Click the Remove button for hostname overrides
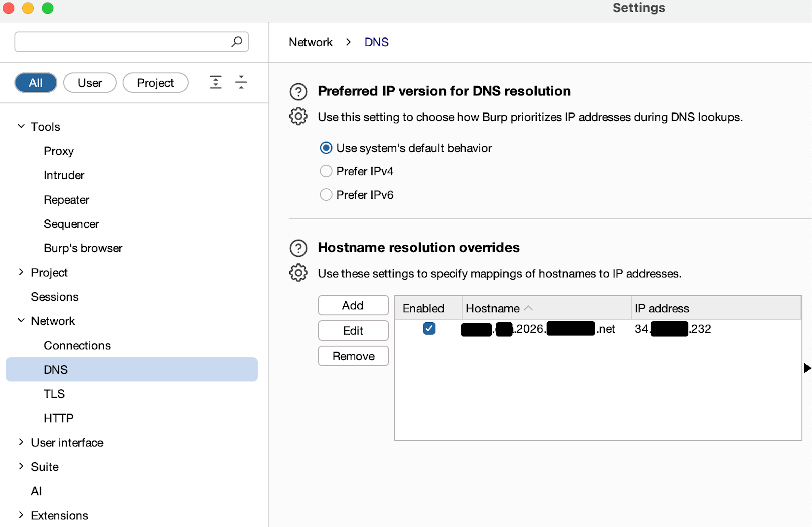The height and width of the screenshot is (527, 812). [353, 356]
